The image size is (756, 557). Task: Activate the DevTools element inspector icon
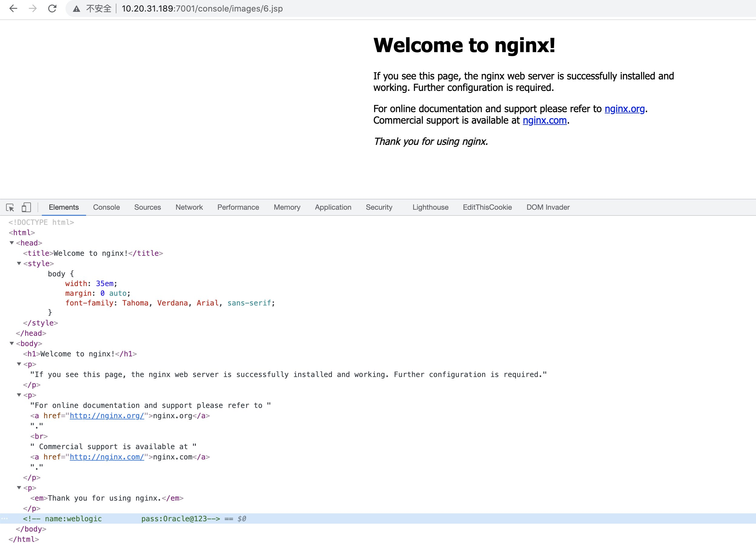pyautogui.click(x=10, y=207)
